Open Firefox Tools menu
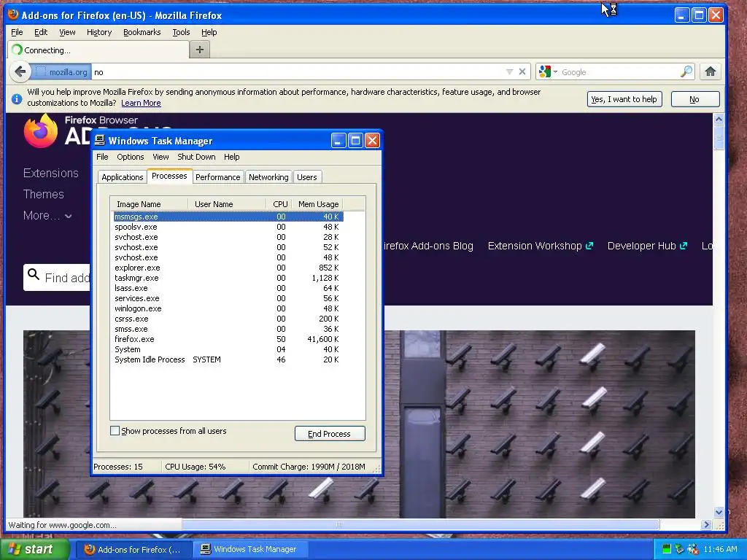Viewport: 747px width, 560px height. pyautogui.click(x=181, y=32)
